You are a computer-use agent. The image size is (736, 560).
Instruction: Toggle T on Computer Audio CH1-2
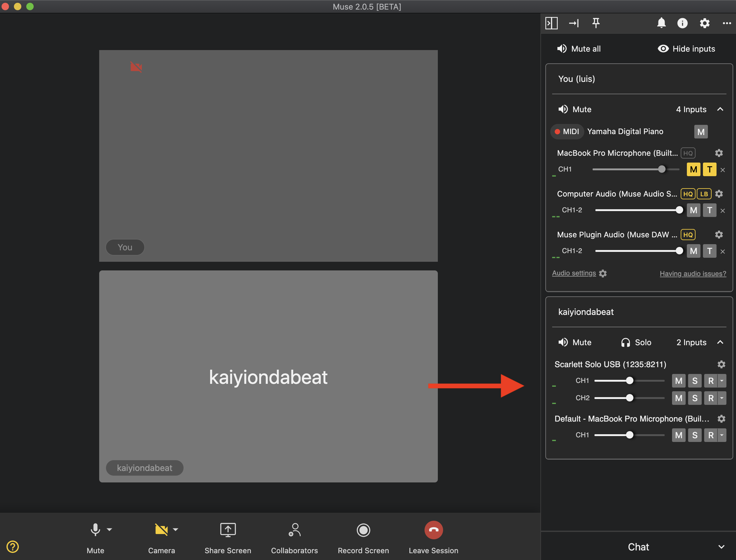click(710, 210)
